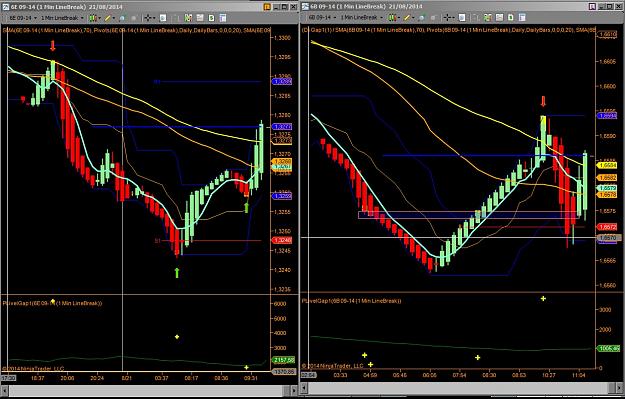The width and height of the screenshot is (625, 399).
Task: Select PivotGap1(6E 09-14) indicator panel label
Action: click(x=52, y=303)
